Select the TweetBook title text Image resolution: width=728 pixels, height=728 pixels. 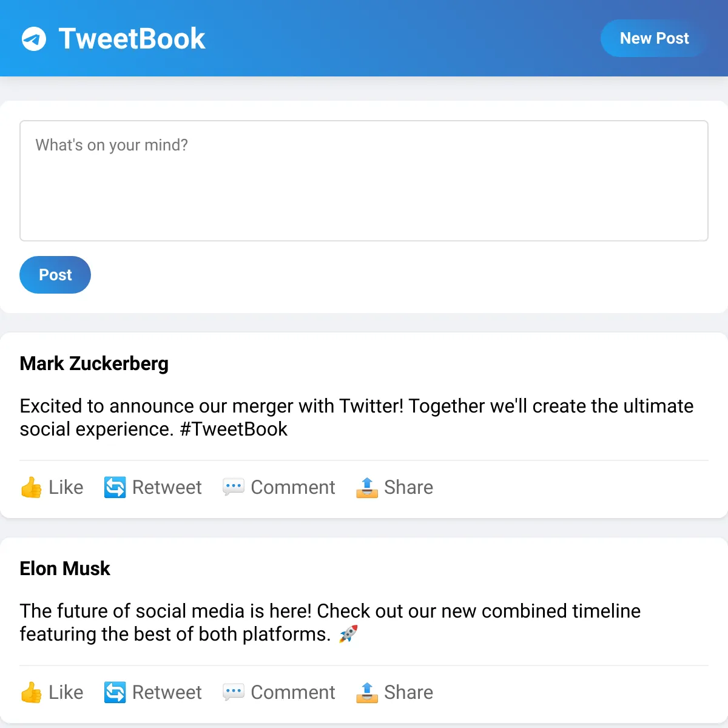coord(132,39)
